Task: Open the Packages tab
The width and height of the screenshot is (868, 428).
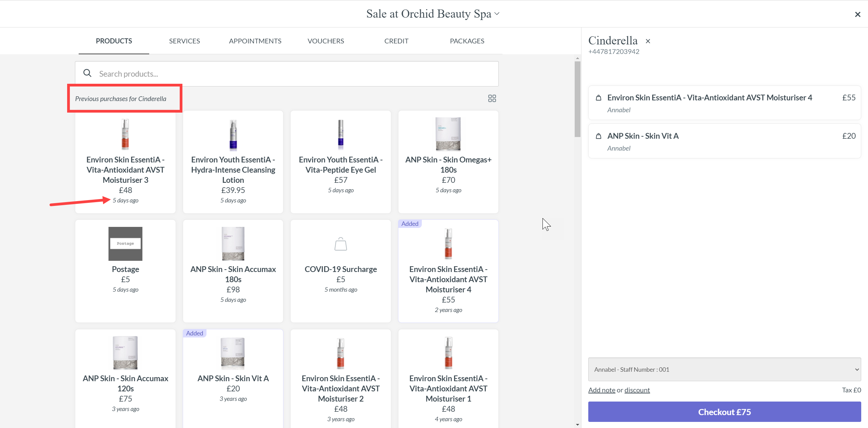Action: (467, 41)
